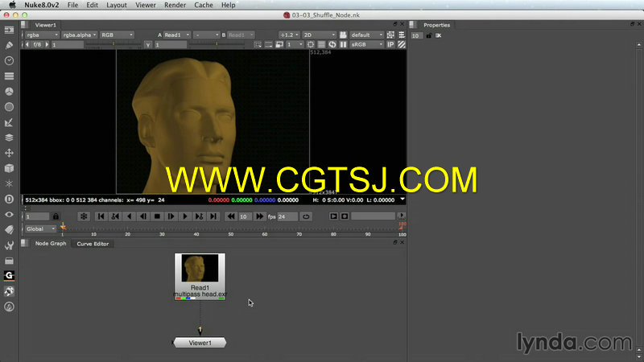Open the A input Read1 dropdown
The height and width of the screenshot is (362, 644).
point(177,35)
